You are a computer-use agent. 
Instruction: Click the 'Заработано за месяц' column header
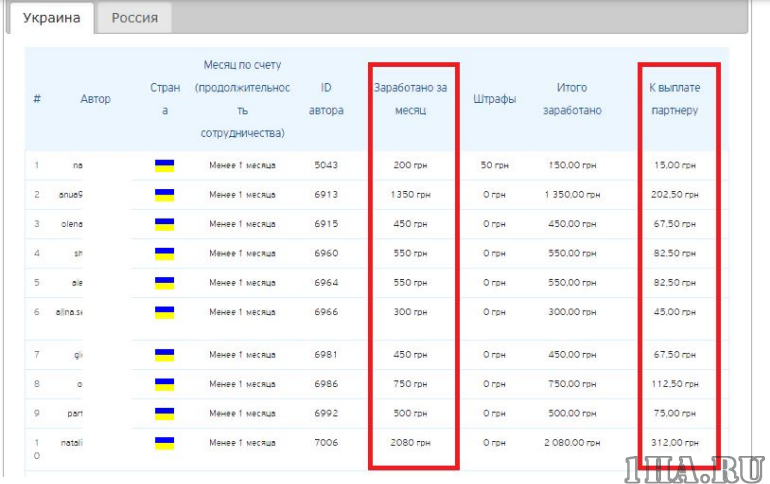[x=410, y=99]
